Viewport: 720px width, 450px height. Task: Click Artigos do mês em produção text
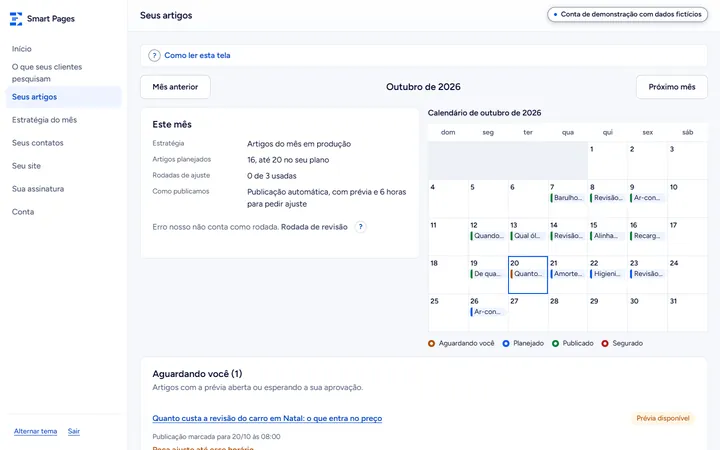point(299,144)
